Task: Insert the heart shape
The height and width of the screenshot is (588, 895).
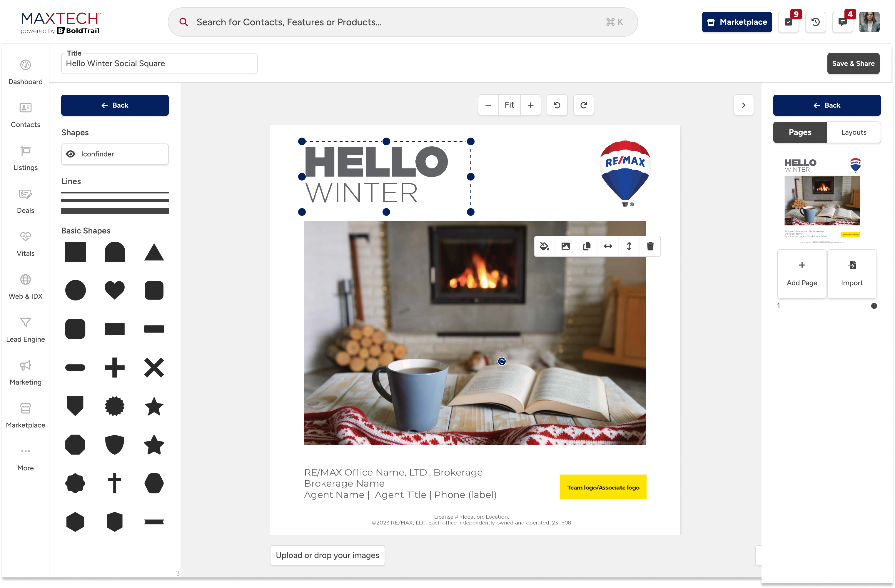Action: (114, 290)
